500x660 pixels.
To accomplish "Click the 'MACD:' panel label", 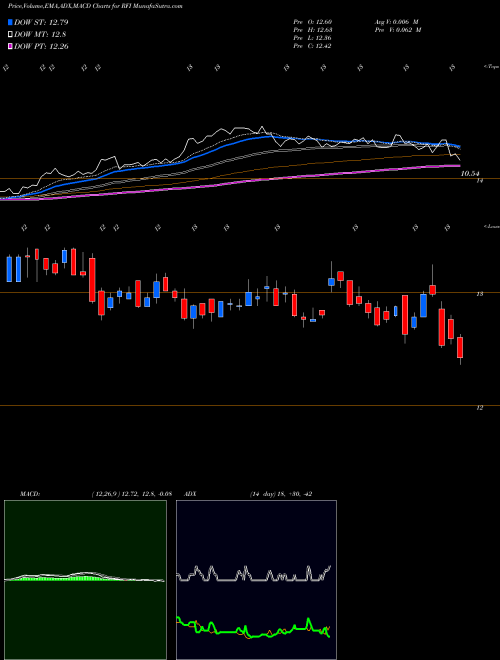I will (30, 494).
